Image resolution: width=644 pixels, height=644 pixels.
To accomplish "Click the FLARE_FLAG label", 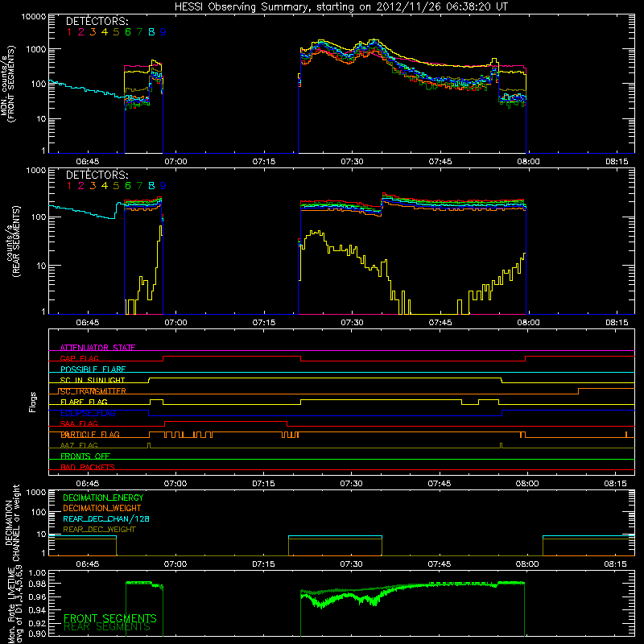I will [x=84, y=402].
